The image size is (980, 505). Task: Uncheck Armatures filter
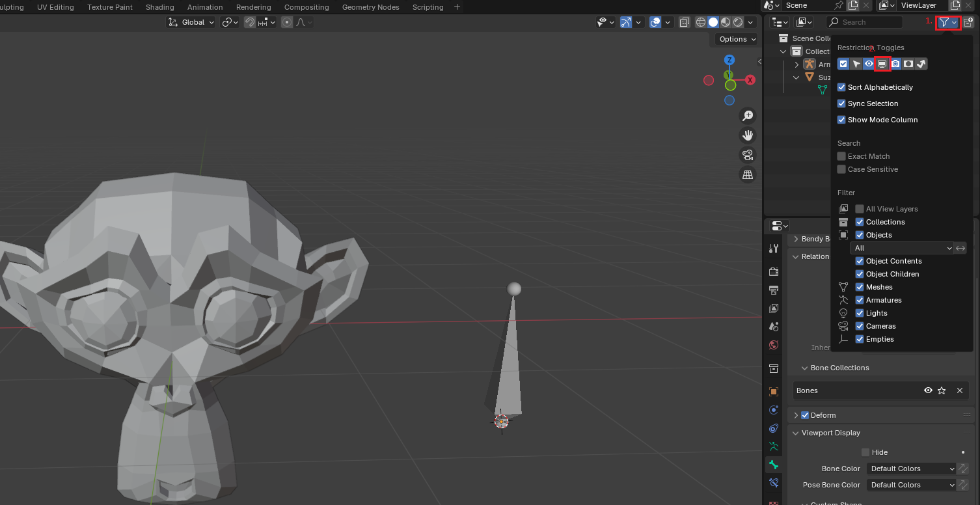point(860,300)
